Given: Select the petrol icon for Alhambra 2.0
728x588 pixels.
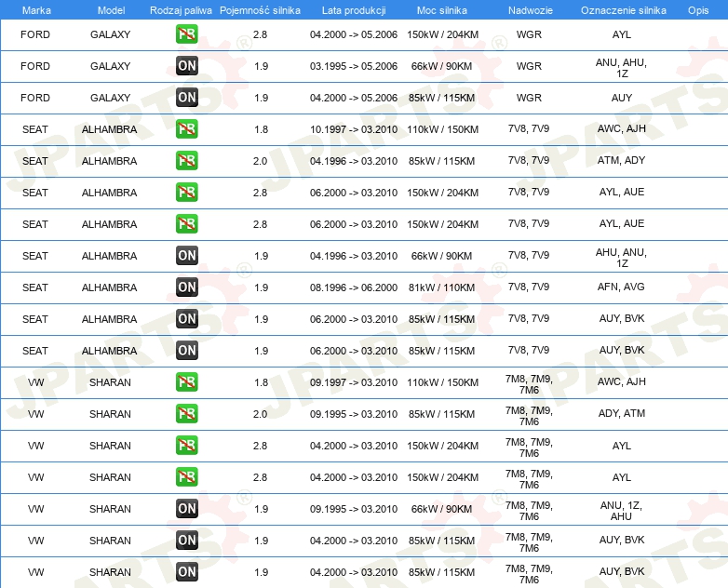Looking at the screenshot, I should coord(186,161).
